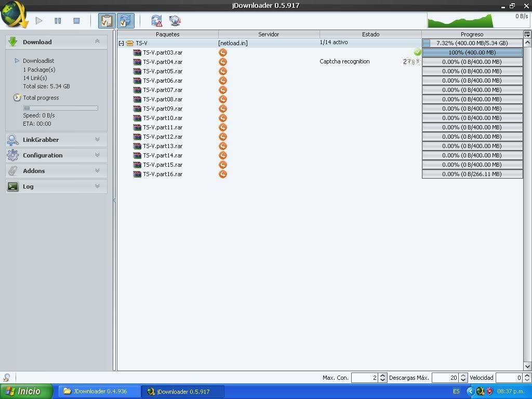This screenshot has height=399, width=532.
Task: Click the Descargas Máx. input field
Action: [445, 378]
